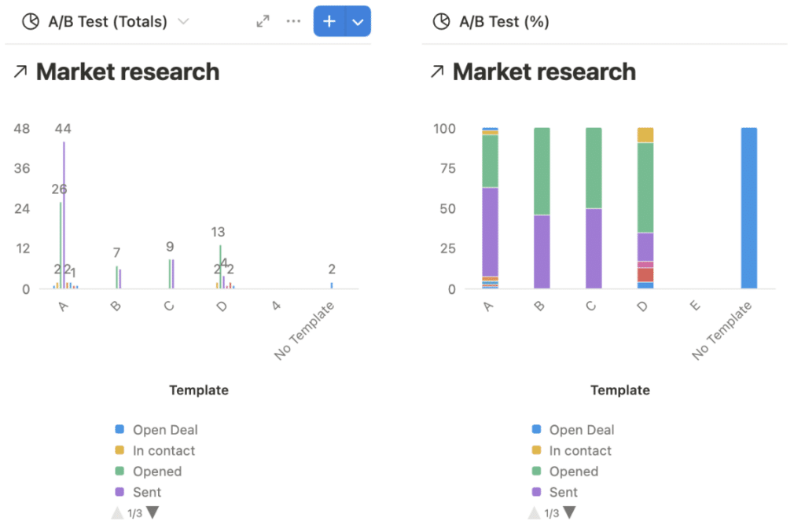Open the dropdown arrow beside the plus button
The height and width of the screenshot is (532, 805).
[x=358, y=21]
